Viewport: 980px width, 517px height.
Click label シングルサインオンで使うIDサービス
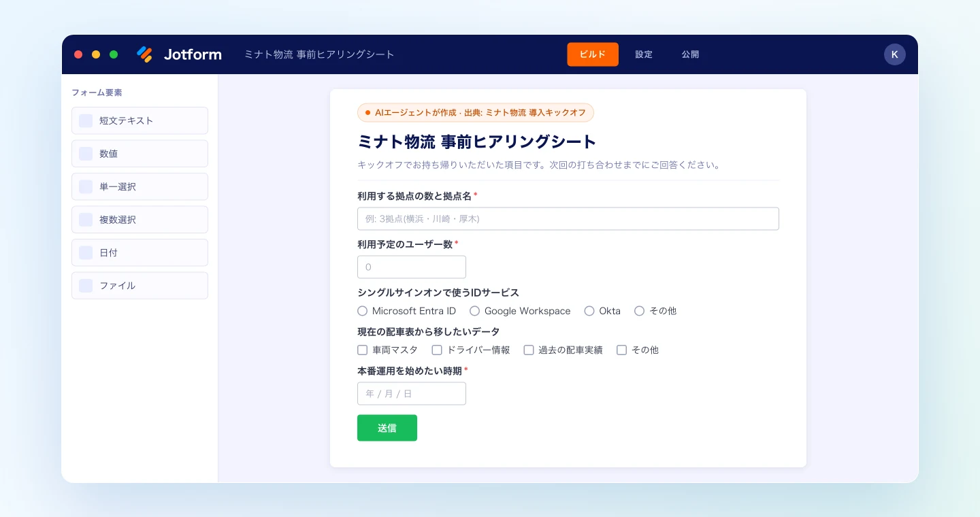pos(438,293)
